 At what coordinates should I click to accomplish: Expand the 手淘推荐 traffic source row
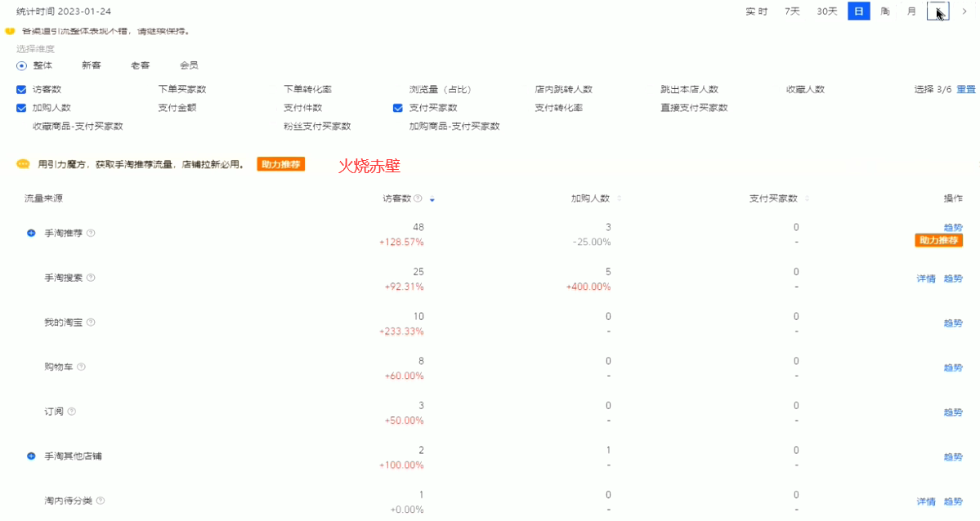(31, 233)
